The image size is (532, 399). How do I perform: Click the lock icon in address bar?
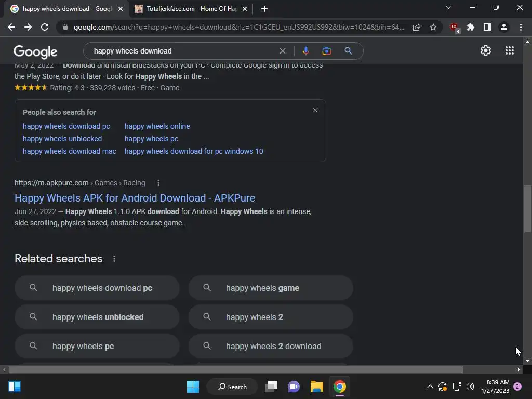coord(65,27)
